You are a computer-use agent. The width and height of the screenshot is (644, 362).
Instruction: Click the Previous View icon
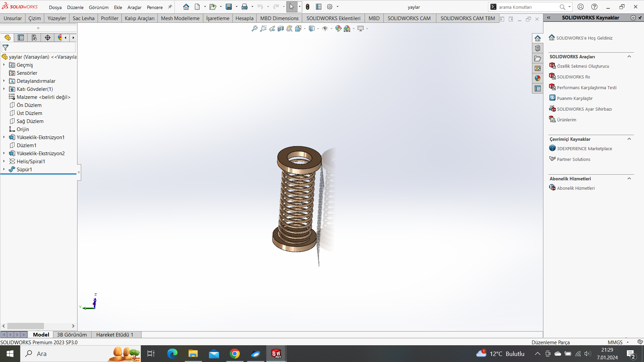click(x=272, y=29)
